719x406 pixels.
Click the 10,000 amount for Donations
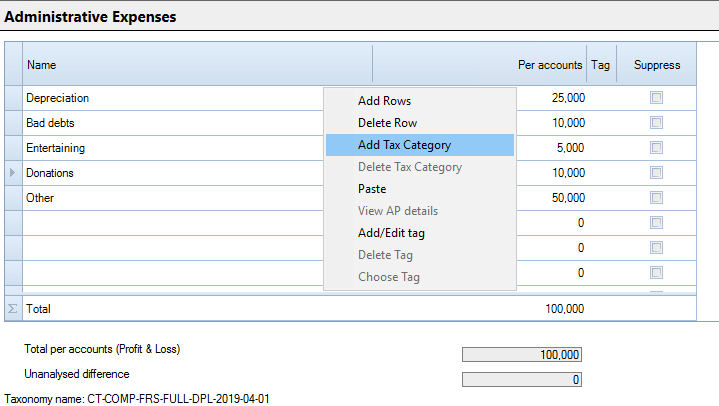click(x=568, y=173)
